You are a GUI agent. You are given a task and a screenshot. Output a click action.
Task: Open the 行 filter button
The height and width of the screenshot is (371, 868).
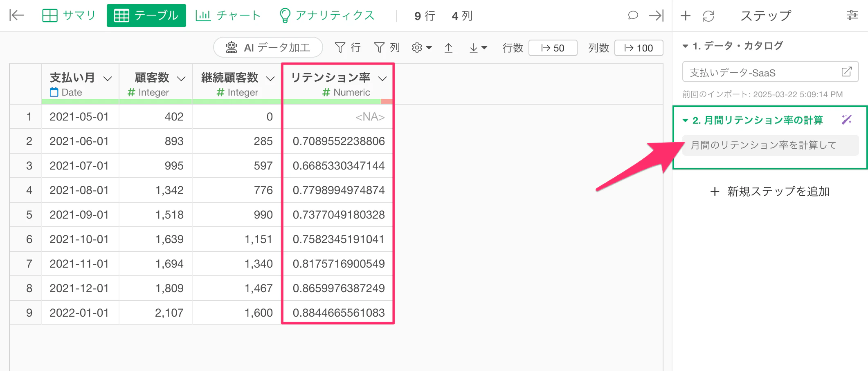348,48
